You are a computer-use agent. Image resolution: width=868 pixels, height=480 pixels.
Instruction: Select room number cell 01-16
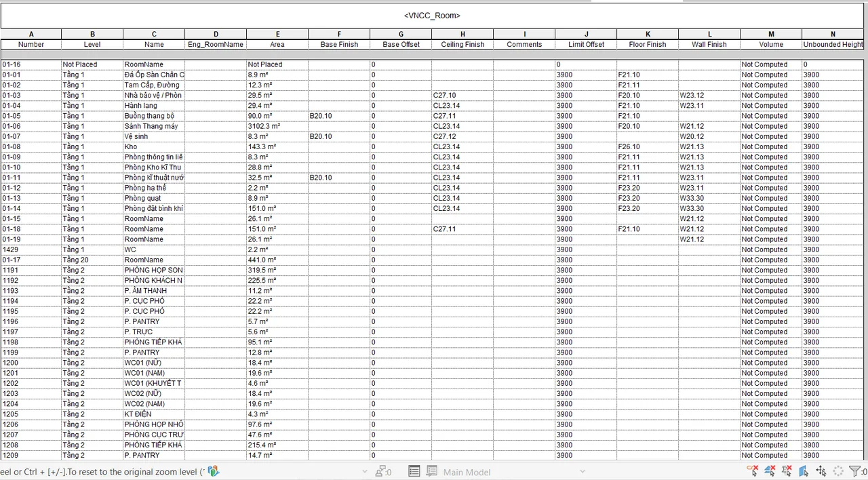(31, 64)
